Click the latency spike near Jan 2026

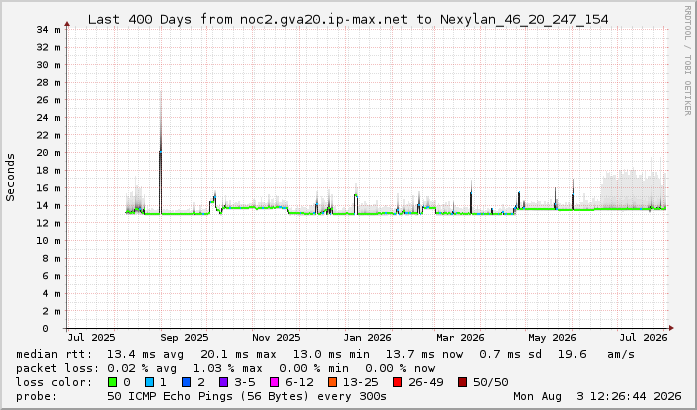(x=356, y=198)
